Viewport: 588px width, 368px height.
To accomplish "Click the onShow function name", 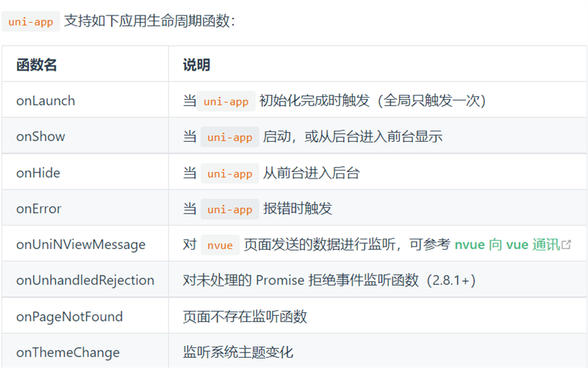I will click(x=40, y=137).
